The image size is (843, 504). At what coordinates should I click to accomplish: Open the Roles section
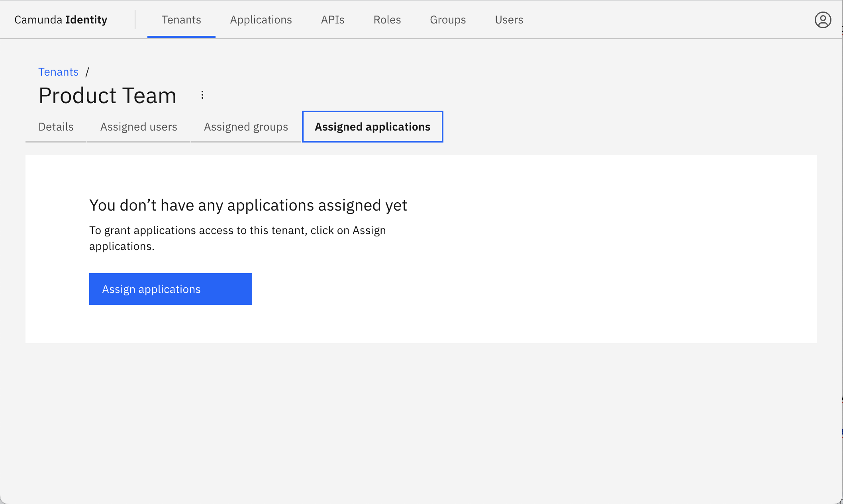(x=387, y=20)
